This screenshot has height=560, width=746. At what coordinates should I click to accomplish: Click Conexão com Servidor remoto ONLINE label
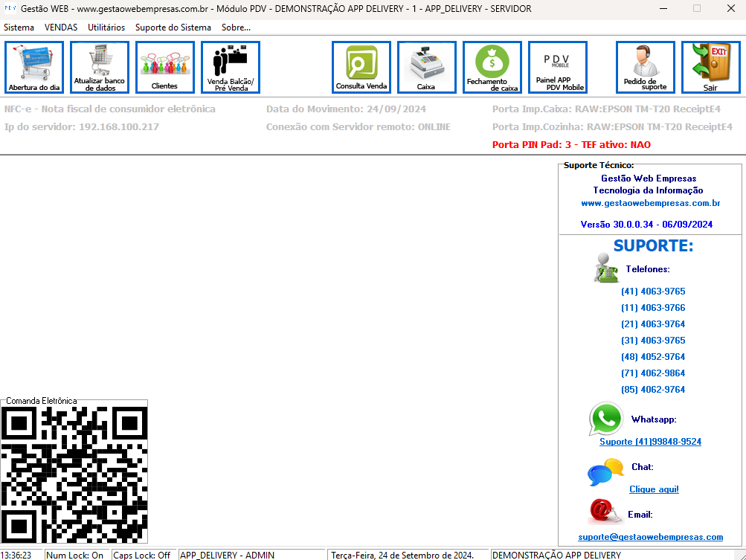click(x=358, y=127)
